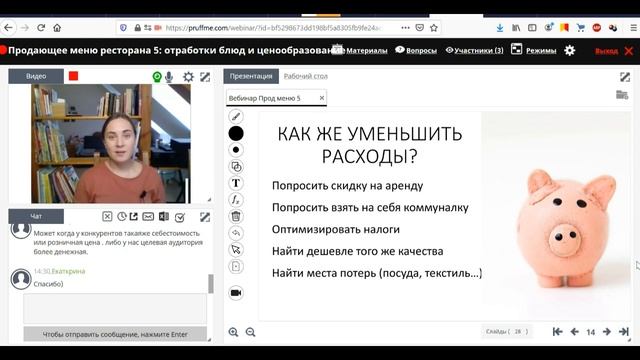Export chat to Excel icon
This screenshot has height=360, width=640.
(164, 216)
